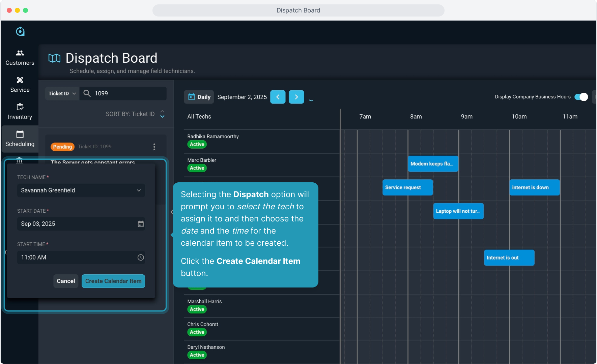Select tech Marshall Harris
This screenshot has width=597, height=364.
point(204,301)
